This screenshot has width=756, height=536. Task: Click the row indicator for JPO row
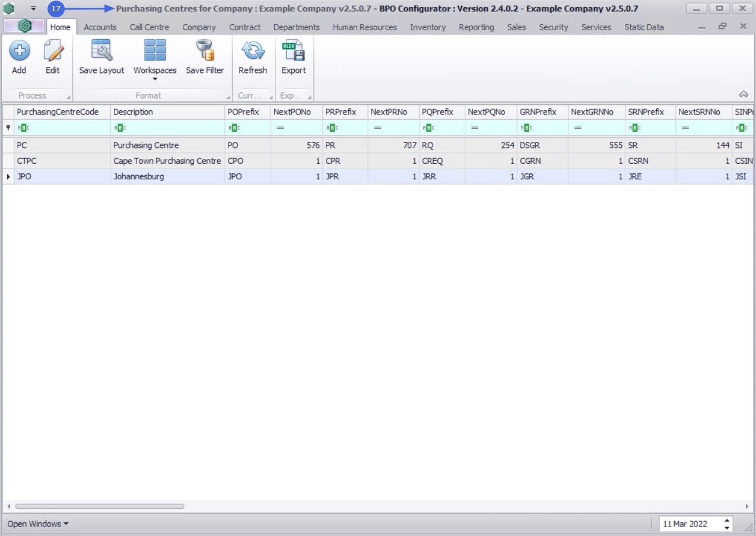[8, 176]
